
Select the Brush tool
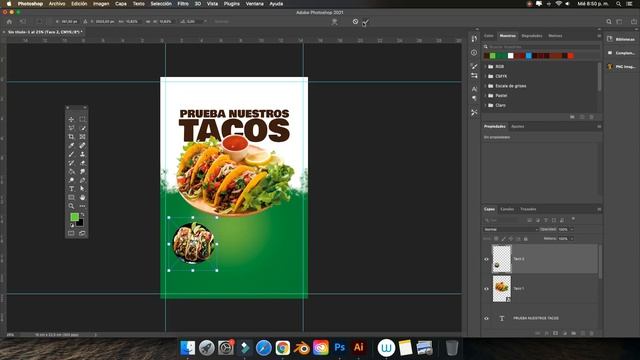(71, 154)
